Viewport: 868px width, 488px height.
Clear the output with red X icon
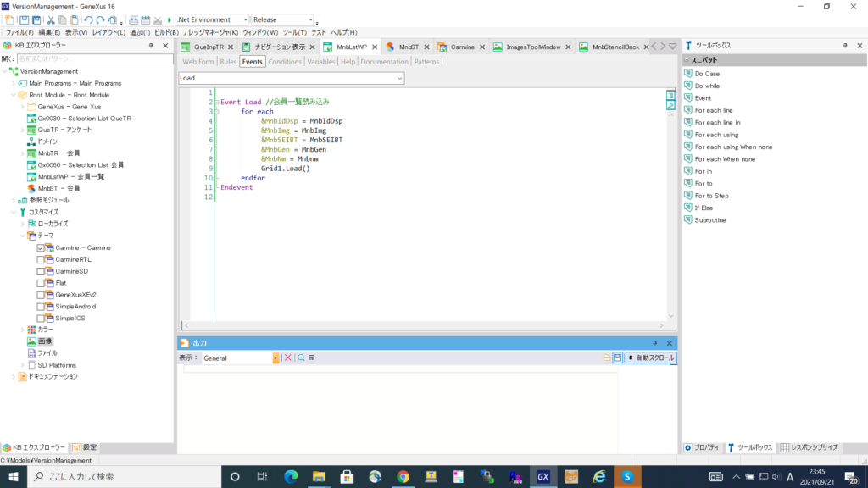[x=288, y=358]
